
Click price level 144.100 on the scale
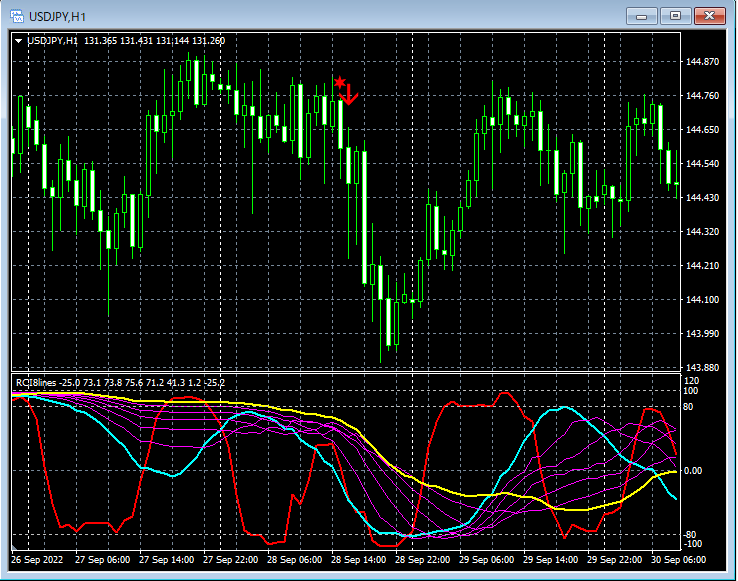pos(703,299)
